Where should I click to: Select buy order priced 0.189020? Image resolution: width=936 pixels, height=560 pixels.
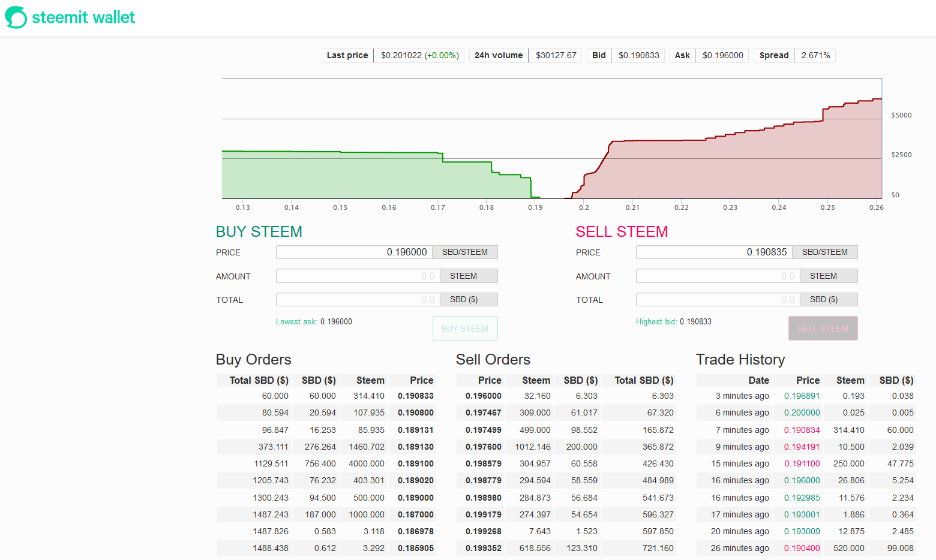pos(326,480)
